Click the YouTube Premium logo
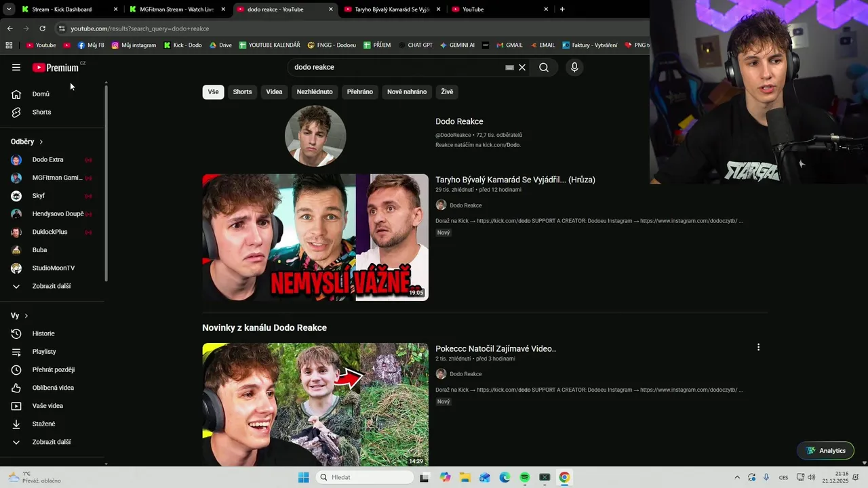The width and height of the screenshot is (868, 488). tap(56, 67)
